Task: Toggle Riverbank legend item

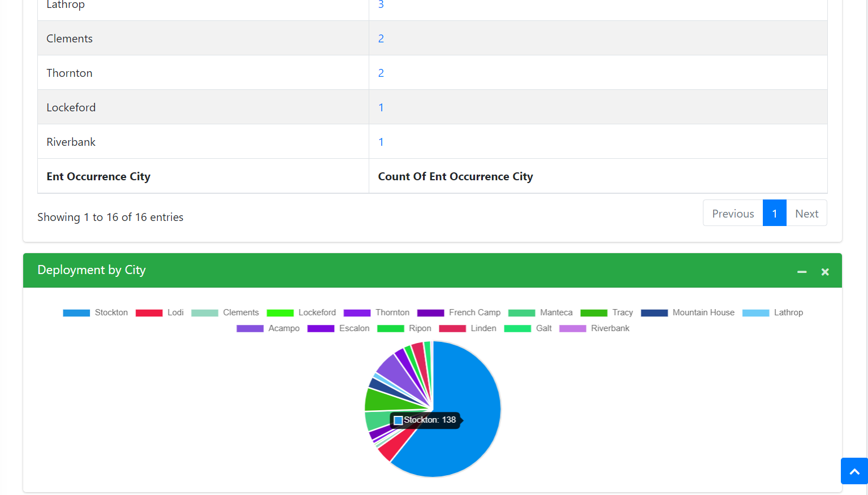Action: pos(594,328)
